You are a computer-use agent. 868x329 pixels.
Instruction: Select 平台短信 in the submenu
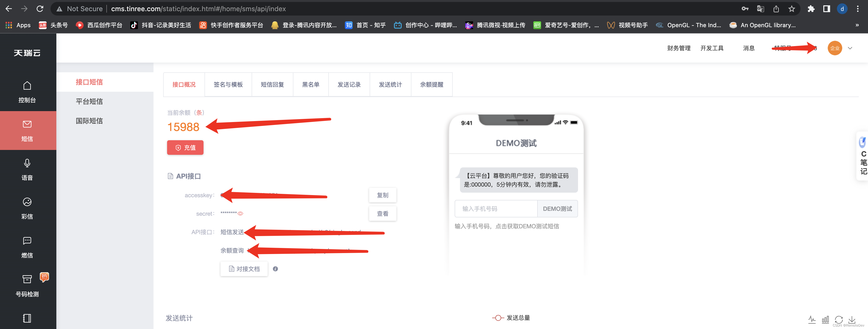pos(89,101)
